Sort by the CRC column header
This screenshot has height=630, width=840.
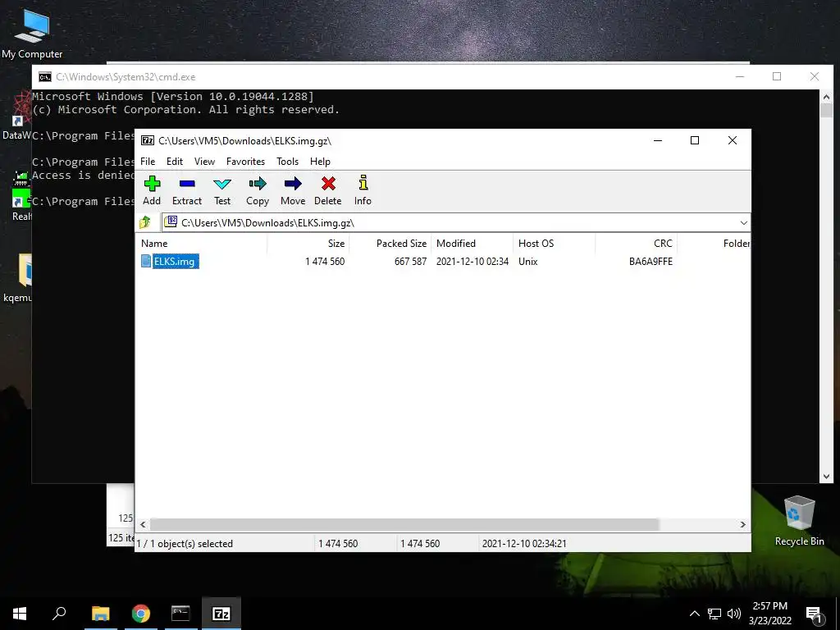(x=636, y=243)
